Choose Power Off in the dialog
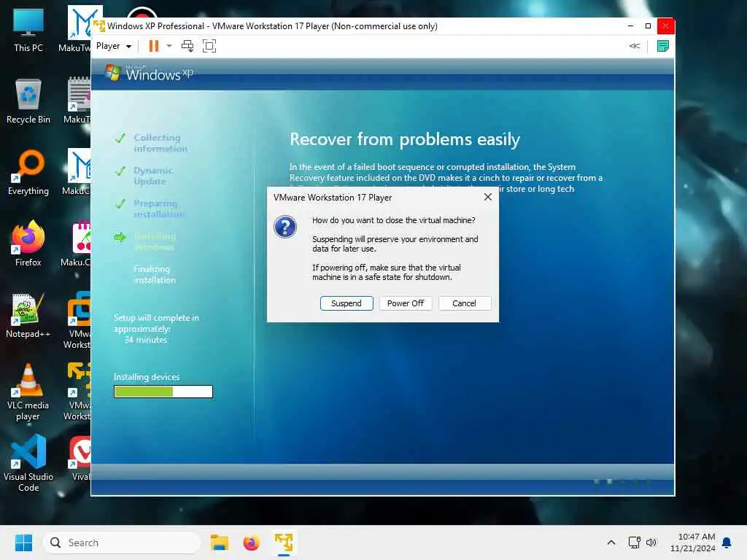This screenshot has width=747, height=560. pos(406,303)
